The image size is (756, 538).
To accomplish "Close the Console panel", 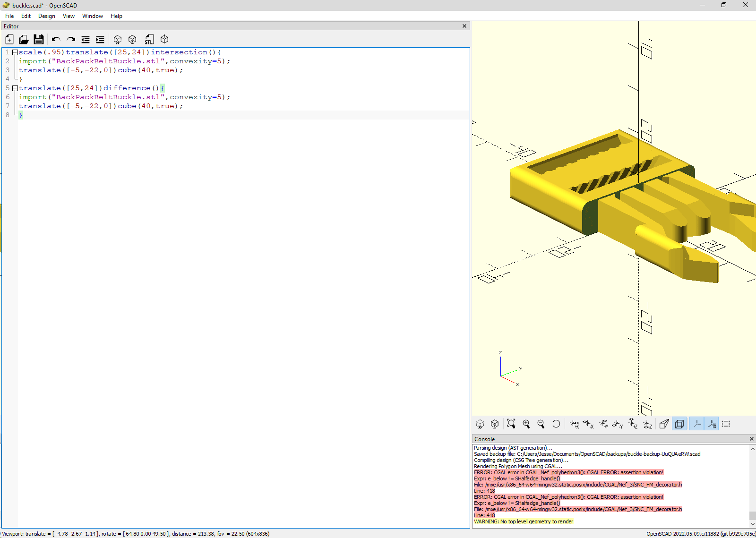I will (x=751, y=439).
